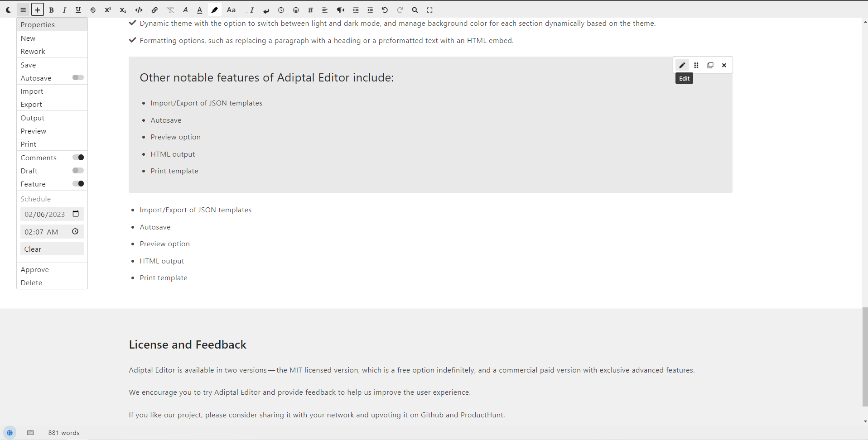
Task: Insert inline code with code icon
Action: click(x=139, y=10)
